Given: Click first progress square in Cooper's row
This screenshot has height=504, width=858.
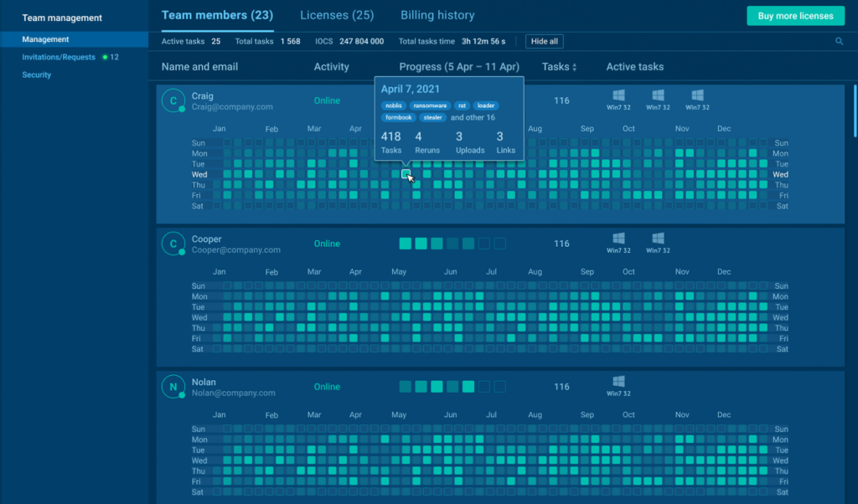Looking at the screenshot, I should (x=406, y=244).
